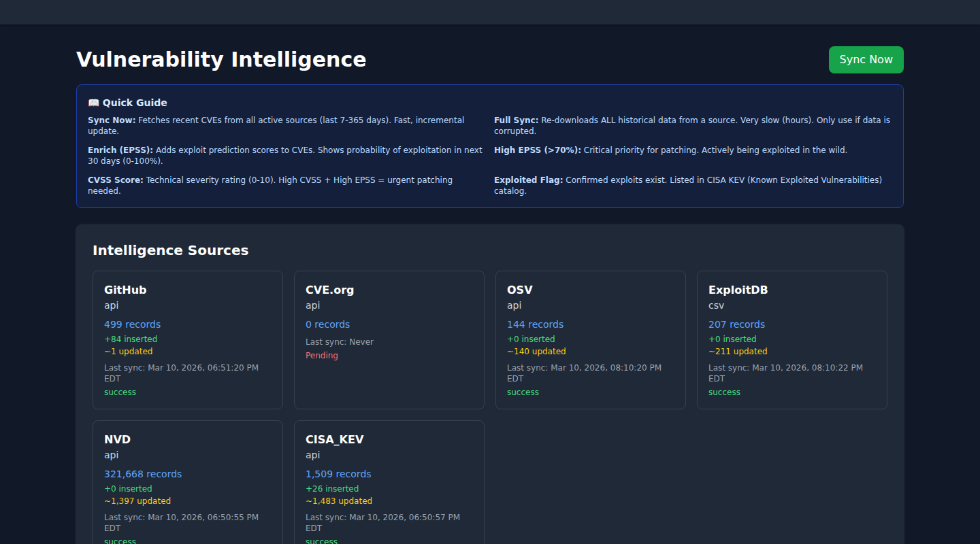980x544 pixels.
Task: Click the book icon in the Quick Guide header
Action: coord(94,103)
